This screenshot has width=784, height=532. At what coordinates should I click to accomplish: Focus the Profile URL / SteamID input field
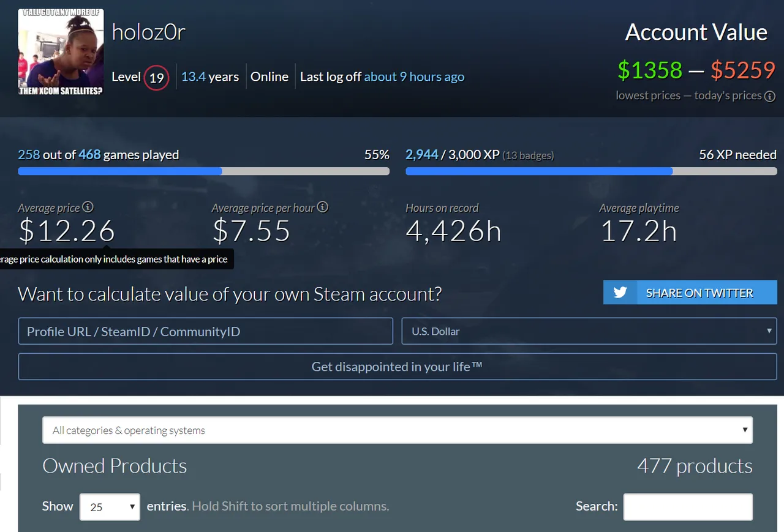pyautogui.click(x=206, y=331)
